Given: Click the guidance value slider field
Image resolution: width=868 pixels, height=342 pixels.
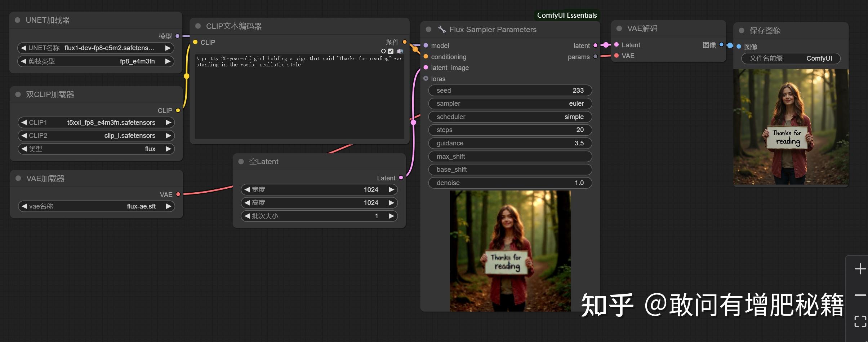Looking at the screenshot, I should coord(509,143).
